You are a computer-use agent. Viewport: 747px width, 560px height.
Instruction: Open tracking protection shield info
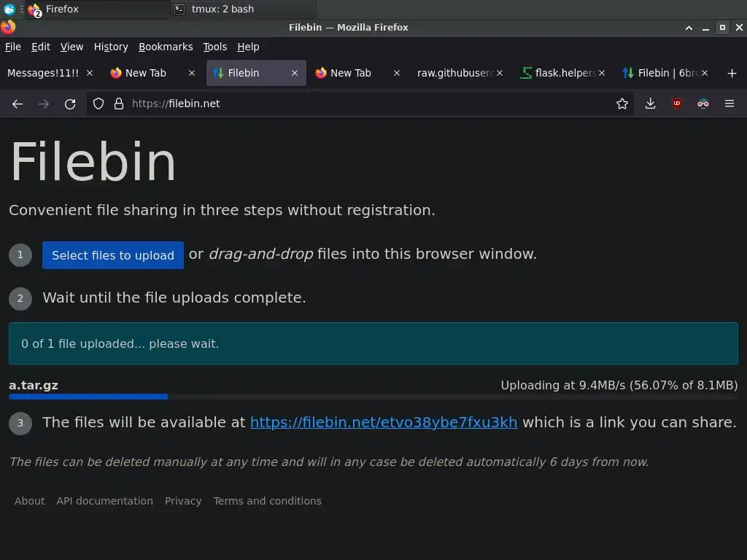click(x=98, y=104)
